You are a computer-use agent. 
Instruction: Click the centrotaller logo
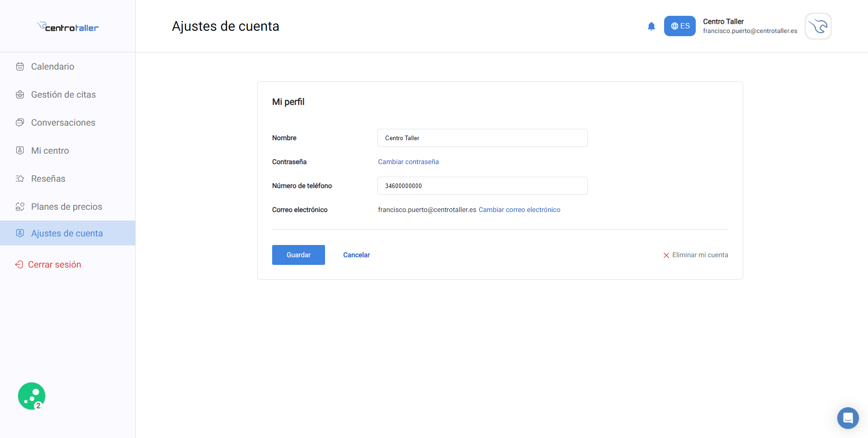(x=67, y=27)
